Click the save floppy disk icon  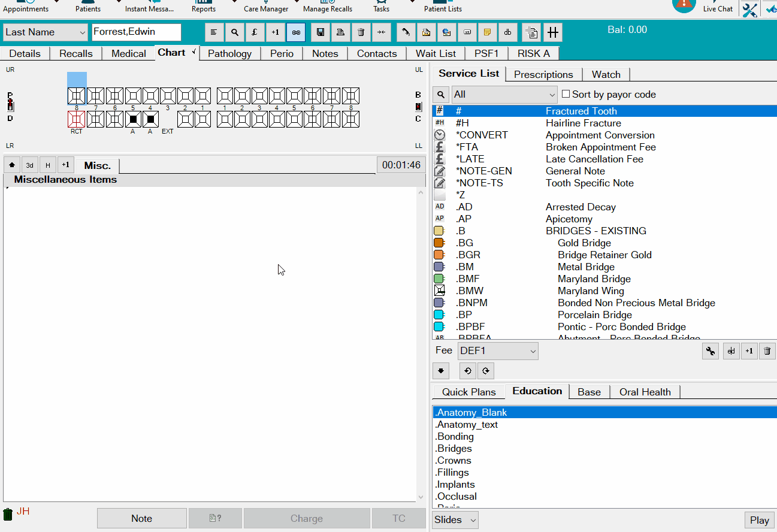[x=321, y=32]
